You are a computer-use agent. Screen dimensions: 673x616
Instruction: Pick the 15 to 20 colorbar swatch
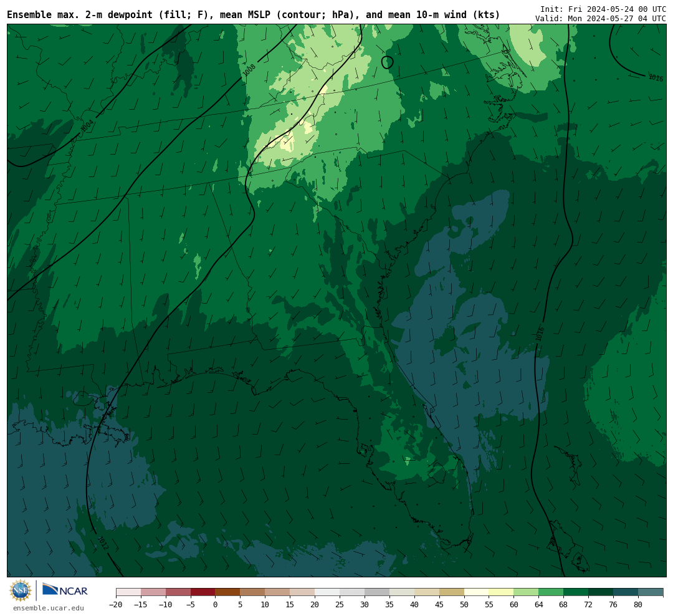[303, 592]
